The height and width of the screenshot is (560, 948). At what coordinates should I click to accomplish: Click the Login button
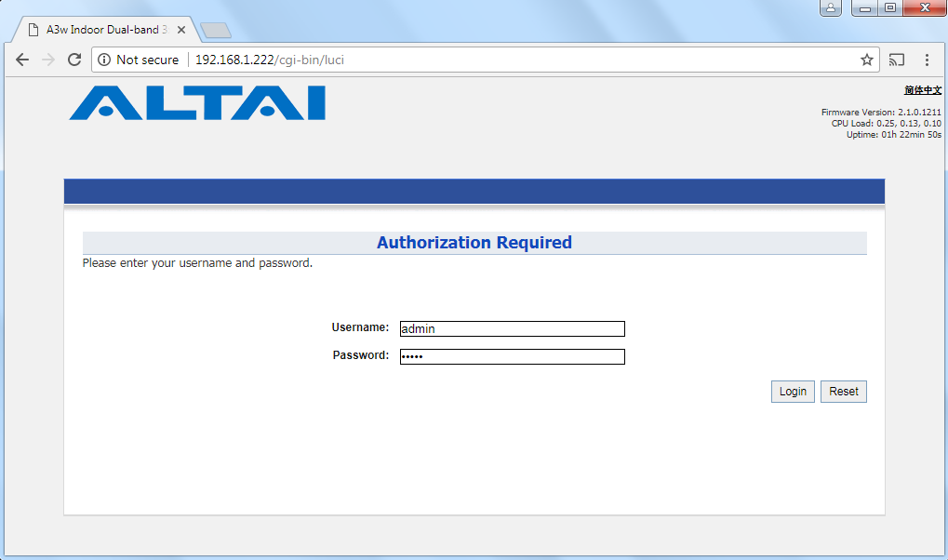coord(793,392)
